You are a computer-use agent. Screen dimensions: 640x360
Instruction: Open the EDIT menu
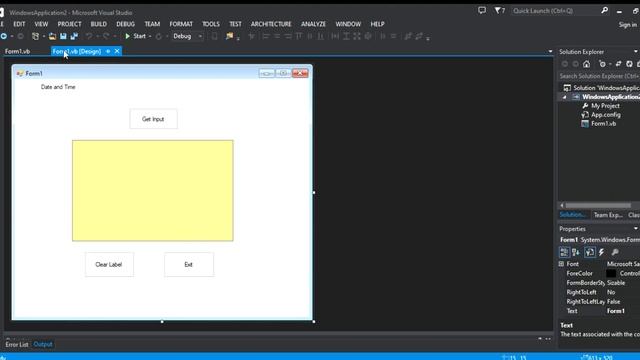coord(19,24)
